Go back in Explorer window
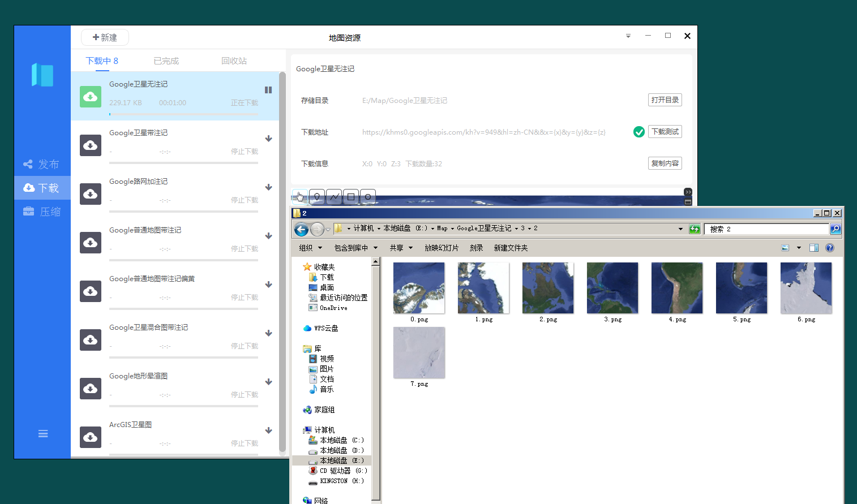 tap(302, 229)
